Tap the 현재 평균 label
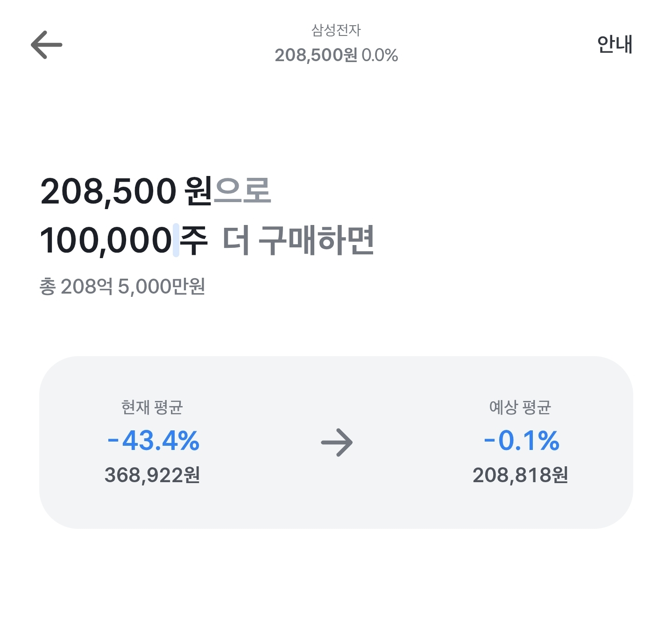This screenshot has height=632, width=672. click(152, 407)
